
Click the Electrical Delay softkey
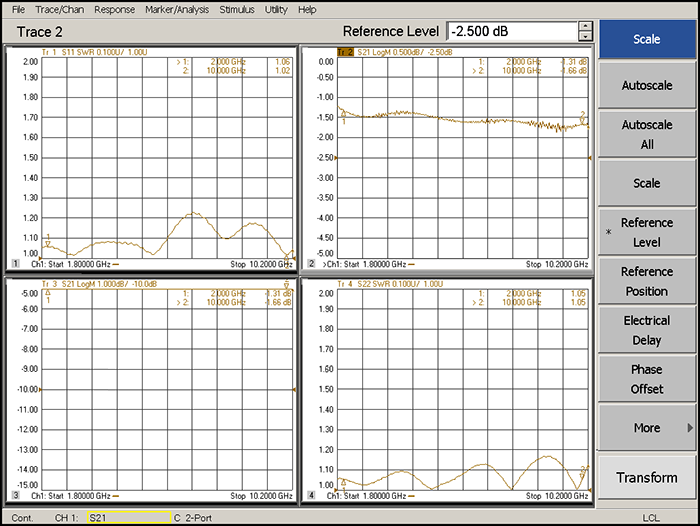coord(647,330)
